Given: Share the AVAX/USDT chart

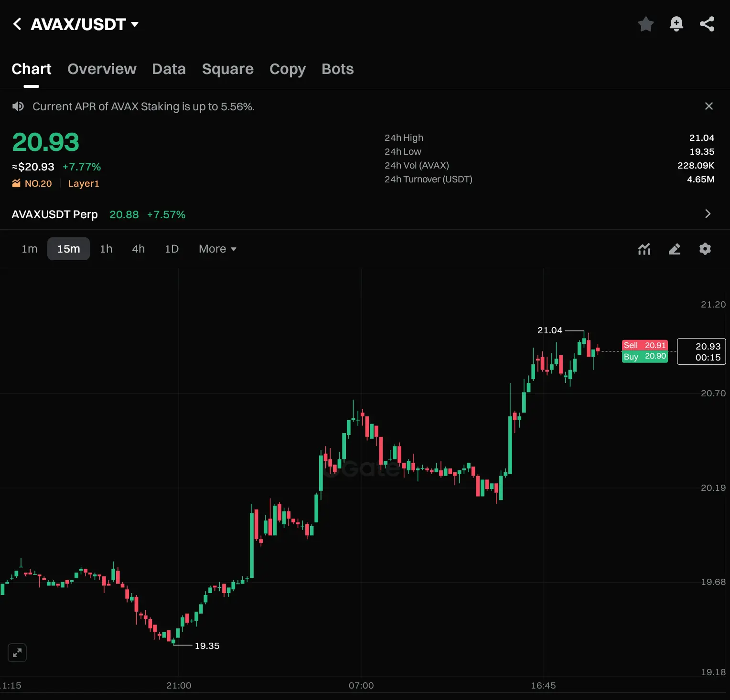Looking at the screenshot, I should click(x=707, y=24).
